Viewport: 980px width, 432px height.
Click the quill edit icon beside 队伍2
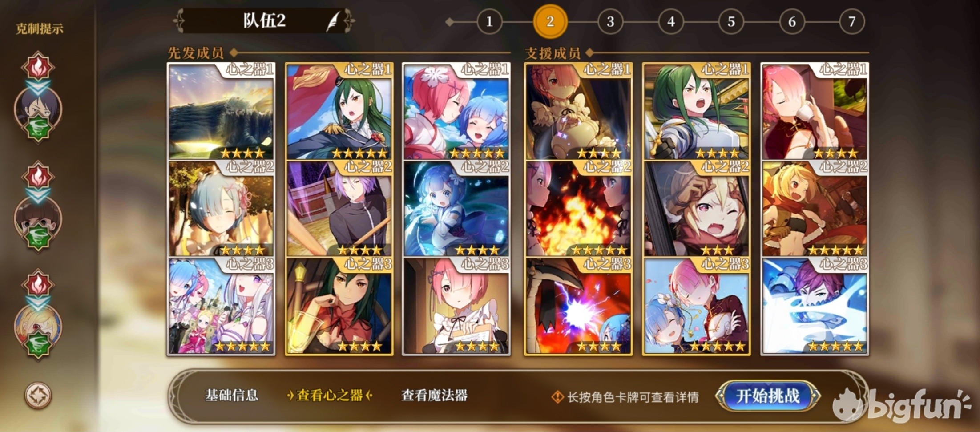tap(333, 21)
